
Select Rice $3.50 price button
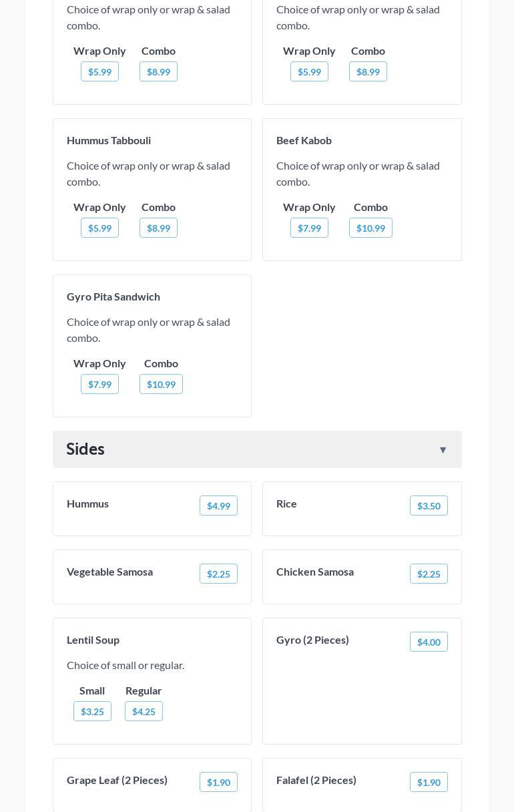[x=428, y=505]
